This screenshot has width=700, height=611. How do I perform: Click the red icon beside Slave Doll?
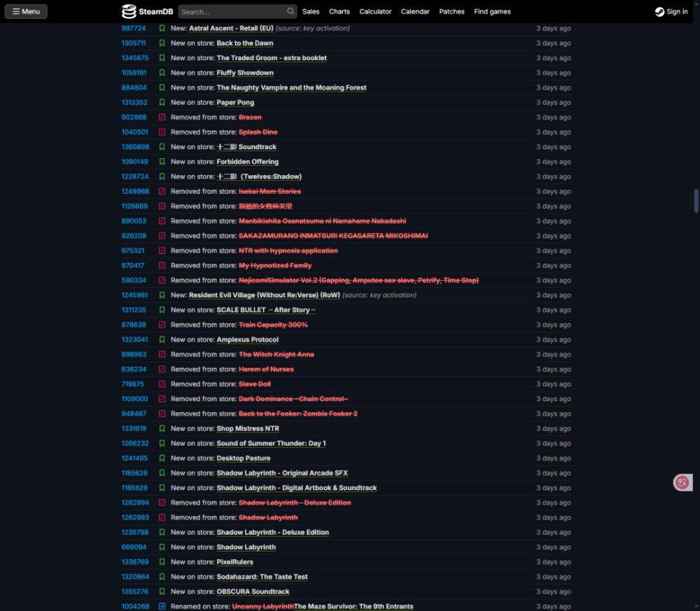pyautogui.click(x=162, y=384)
